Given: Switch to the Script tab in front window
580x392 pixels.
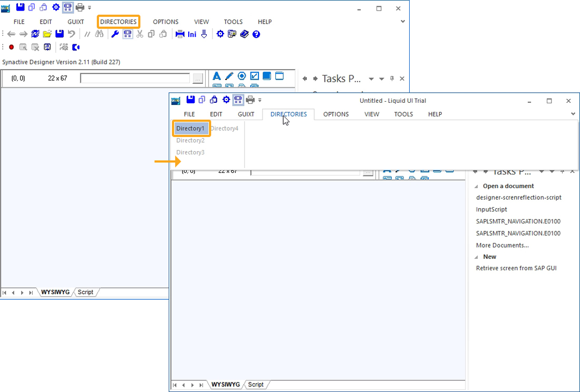Looking at the screenshot, I should [256, 385].
